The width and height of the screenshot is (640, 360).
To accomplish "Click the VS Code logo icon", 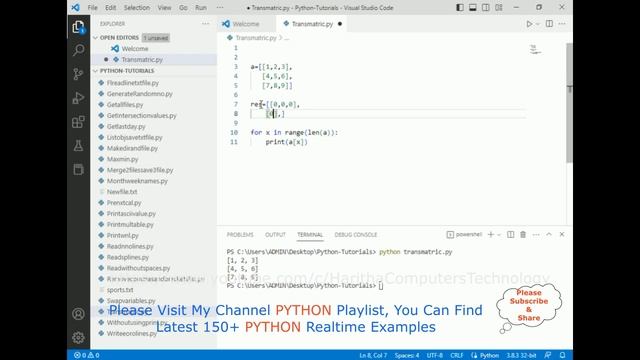I will [x=76, y=7].
